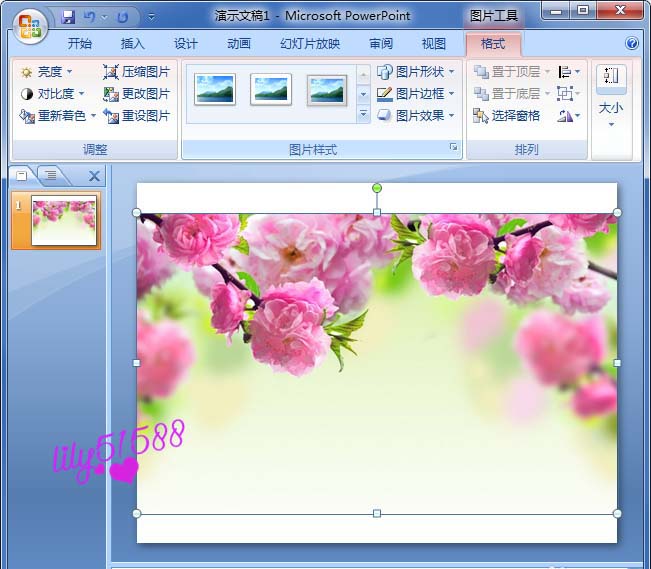This screenshot has height=569, width=651.
Task: Click the 亮度 sun icon
Action: click(x=27, y=72)
